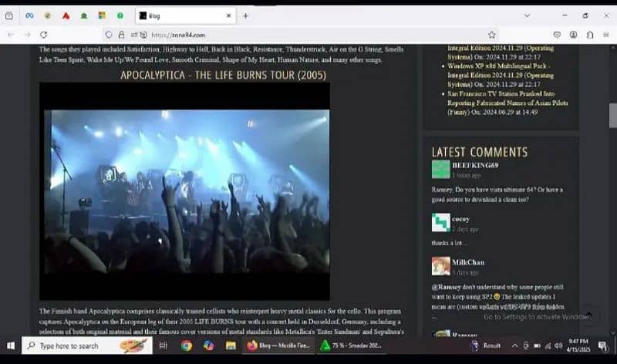This screenshot has width=617, height=364.
Task: Show hidden system tray icons
Action: pyautogui.click(x=514, y=345)
